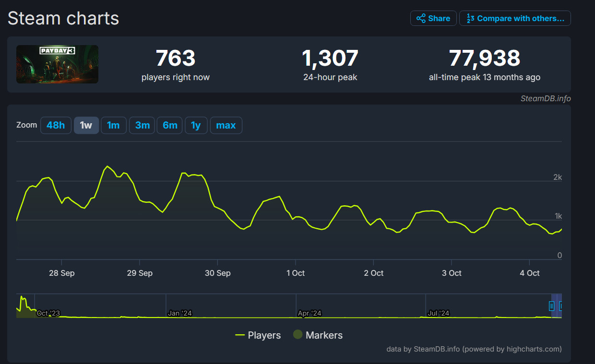Choose the 3m zoom range
The image size is (595, 364).
click(x=143, y=125)
